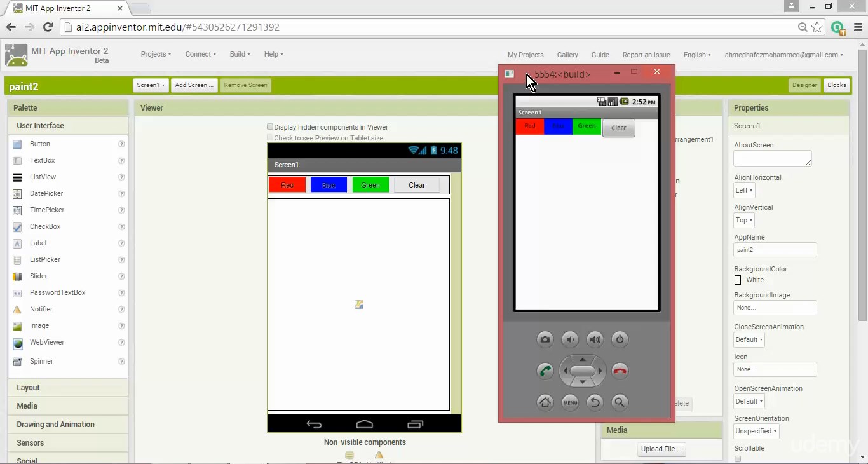Select the Label palette icon
The width and height of the screenshot is (868, 464).
[x=17, y=243]
